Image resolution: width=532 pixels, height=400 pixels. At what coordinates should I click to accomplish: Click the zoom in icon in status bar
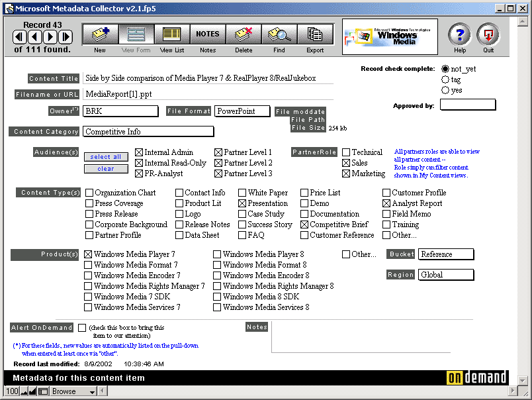click(x=32, y=391)
